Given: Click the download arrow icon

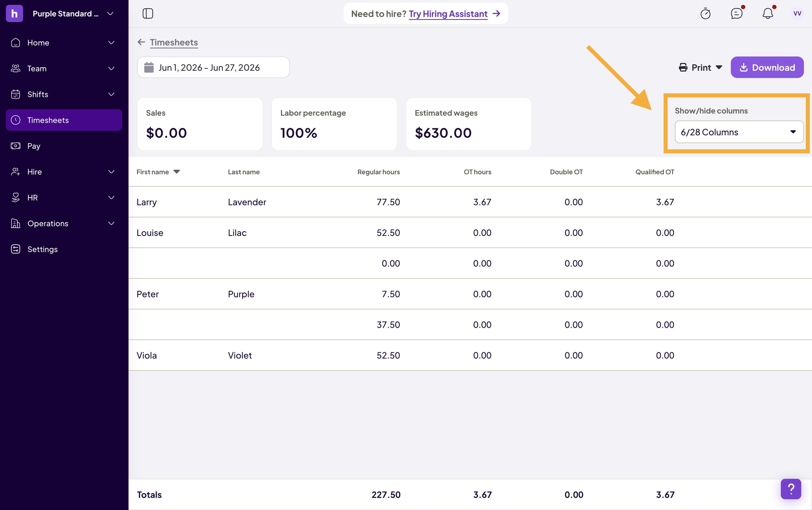Looking at the screenshot, I should 744,68.
